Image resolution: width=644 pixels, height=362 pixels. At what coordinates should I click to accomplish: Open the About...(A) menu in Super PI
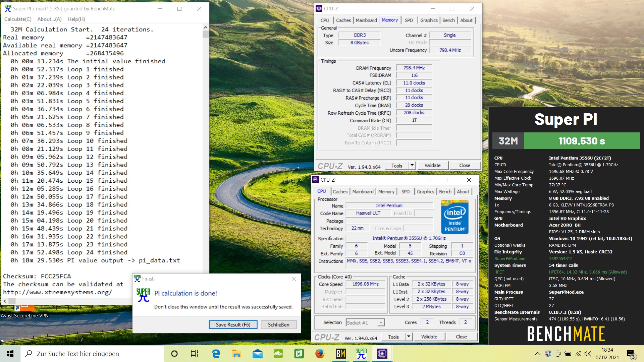49,19
